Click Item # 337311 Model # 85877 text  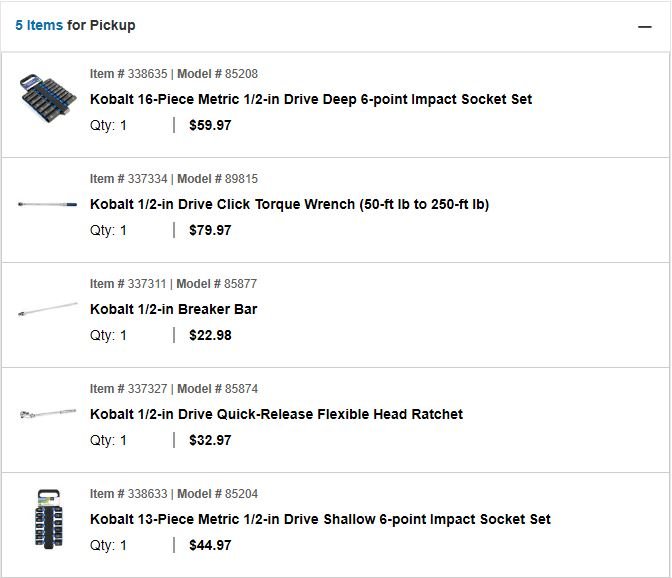click(x=173, y=284)
